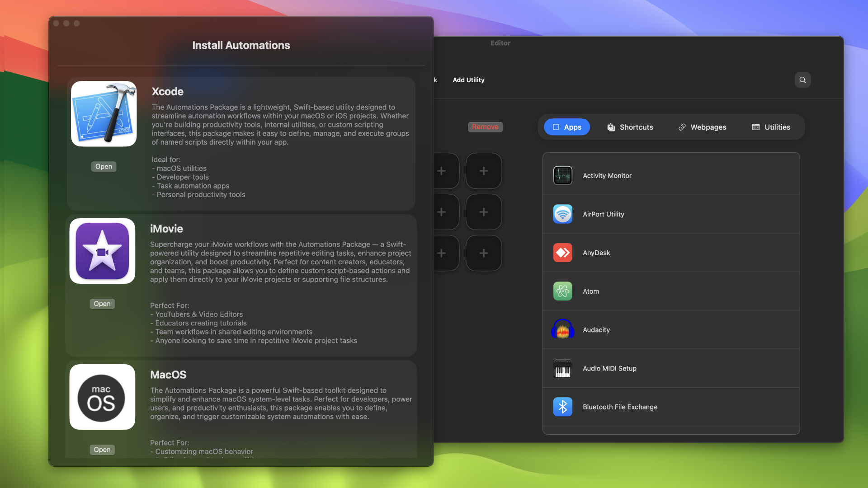Click 'Educators creating tutorials' list line
Image resolution: width=868 pixels, height=488 pixels.
[198, 323]
